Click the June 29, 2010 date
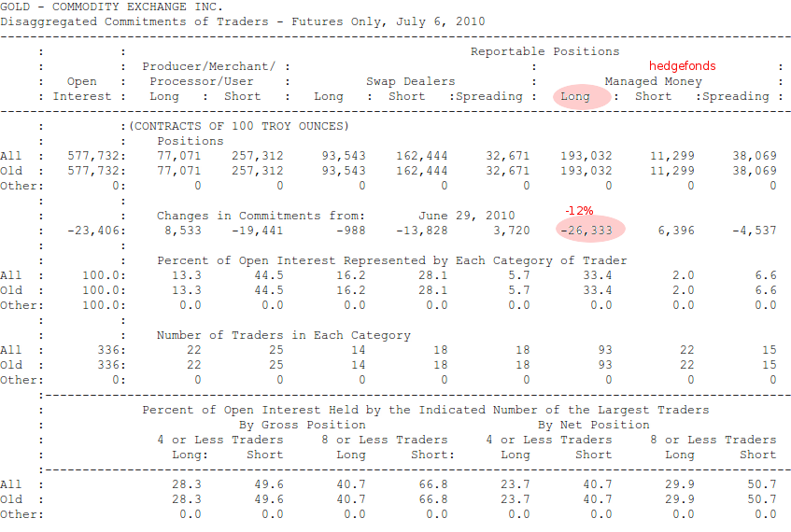 click(x=467, y=216)
